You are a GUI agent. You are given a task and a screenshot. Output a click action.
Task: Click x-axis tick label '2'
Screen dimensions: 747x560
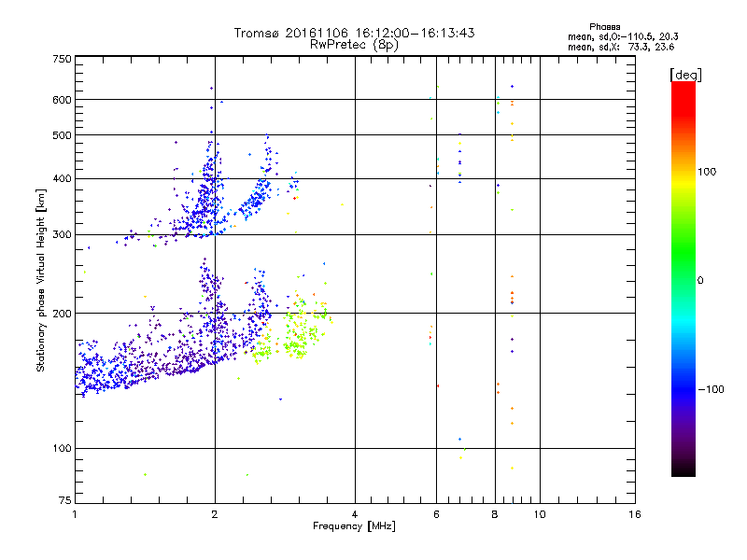pos(215,514)
